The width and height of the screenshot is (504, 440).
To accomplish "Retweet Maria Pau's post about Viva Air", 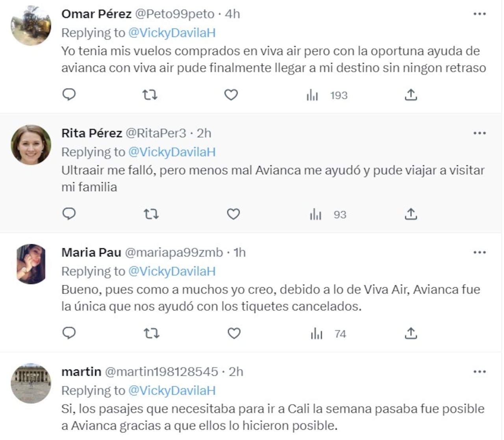I will click(x=152, y=333).
